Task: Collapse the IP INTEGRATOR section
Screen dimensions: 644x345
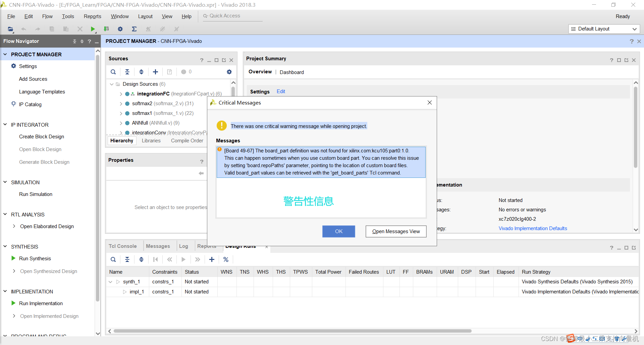Action: click(5, 125)
